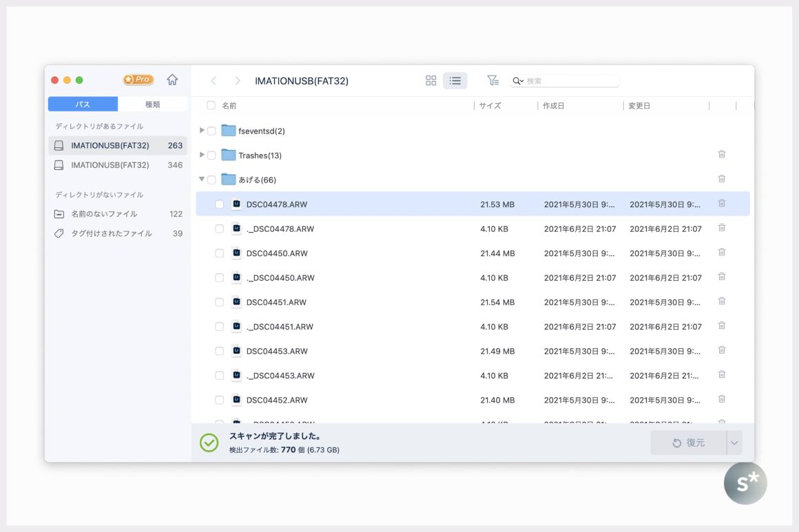799x532 pixels.
Task: Expand the fseventsd(2) folder
Action: click(x=202, y=131)
